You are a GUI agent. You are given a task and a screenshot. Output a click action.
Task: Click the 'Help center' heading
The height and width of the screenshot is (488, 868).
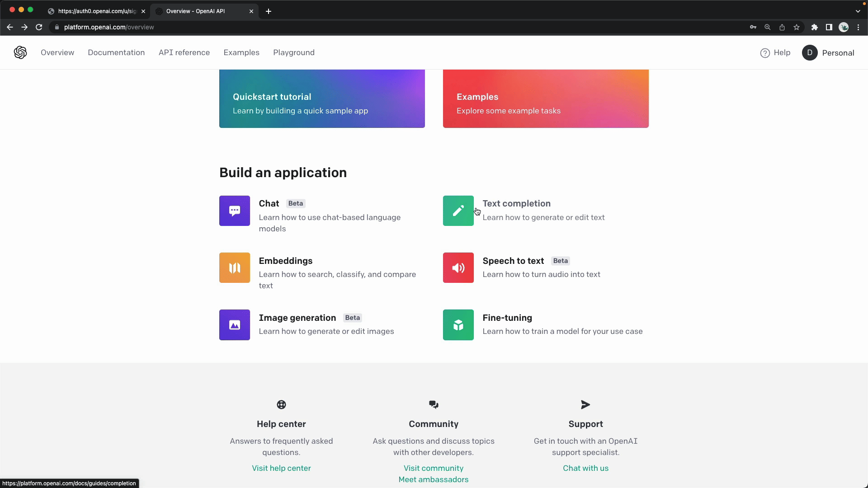tap(281, 424)
